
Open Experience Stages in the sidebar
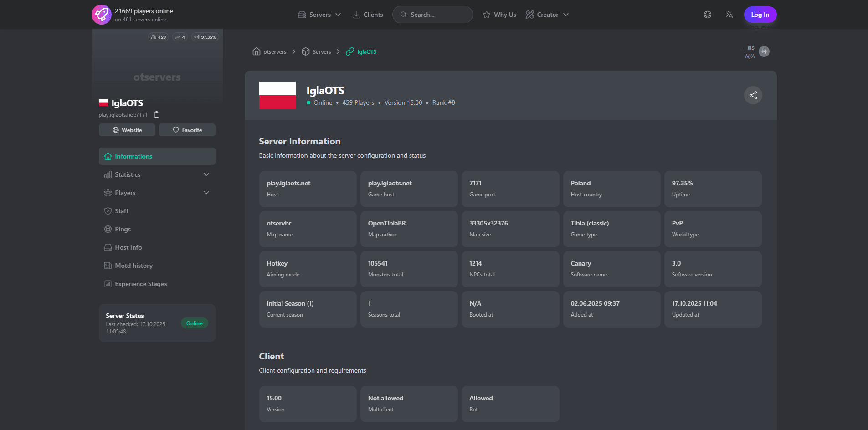(157, 284)
